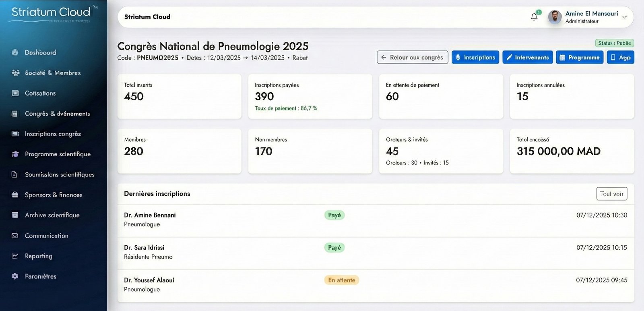Return to the congress list button
The height and width of the screenshot is (311, 644).
(412, 57)
